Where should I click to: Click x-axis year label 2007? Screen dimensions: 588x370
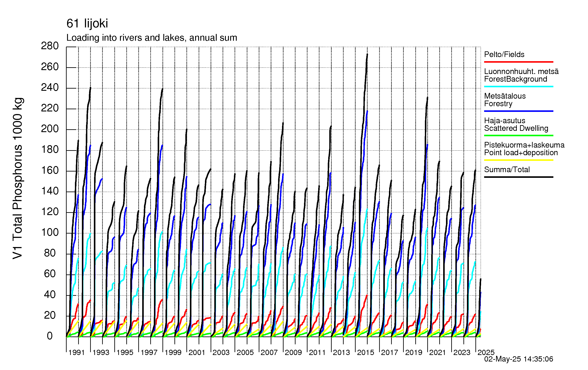point(269,352)
